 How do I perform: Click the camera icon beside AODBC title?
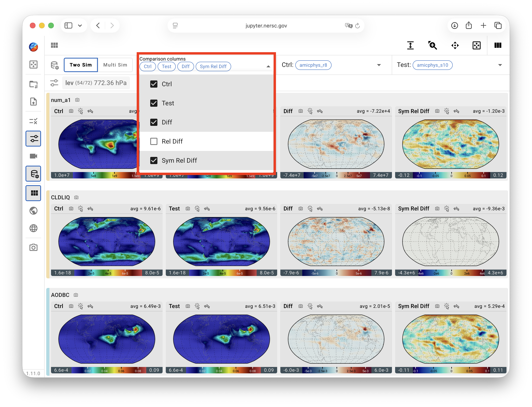point(76,295)
